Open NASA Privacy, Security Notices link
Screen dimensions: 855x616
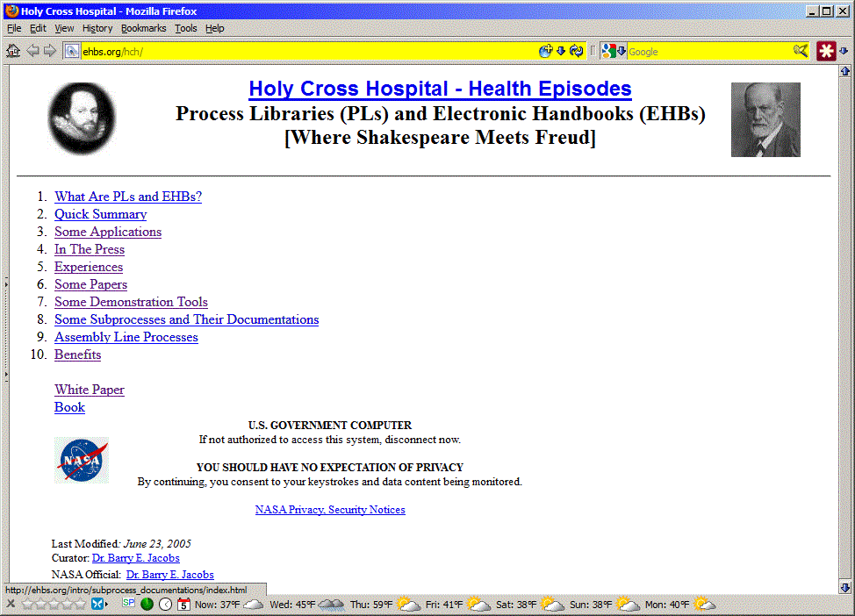(x=330, y=510)
